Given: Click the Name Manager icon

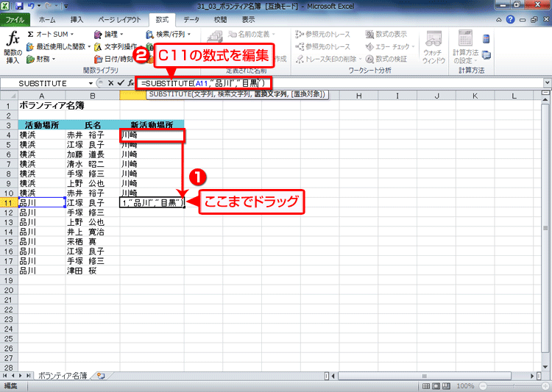Looking at the screenshot, I should pyautogui.click(x=214, y=38).
